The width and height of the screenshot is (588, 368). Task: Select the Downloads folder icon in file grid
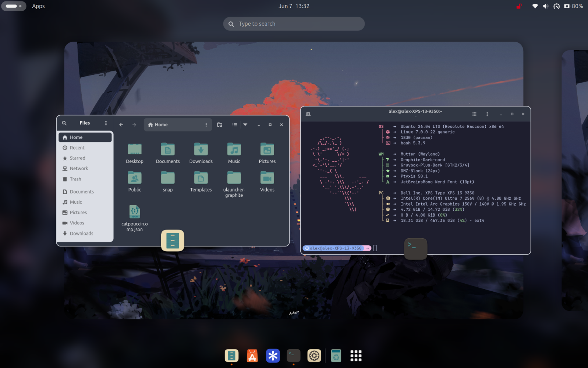[201, 149]
